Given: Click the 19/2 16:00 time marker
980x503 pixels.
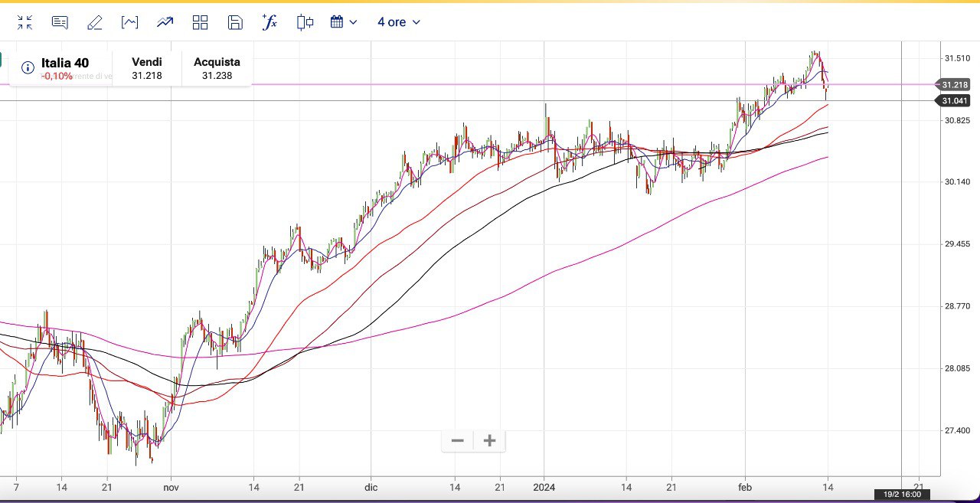Looking at the screenshot, I should click(902, 495).
